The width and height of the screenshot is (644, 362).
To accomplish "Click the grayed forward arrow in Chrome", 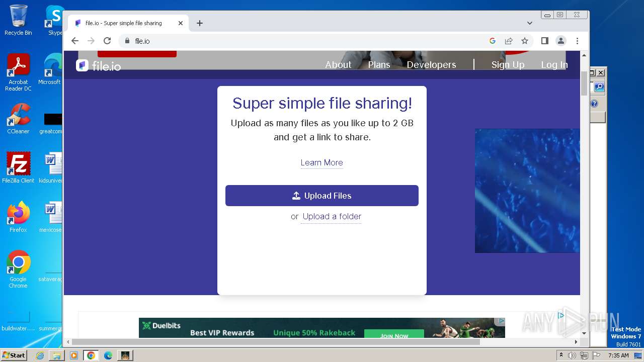I will coord(91,41).
